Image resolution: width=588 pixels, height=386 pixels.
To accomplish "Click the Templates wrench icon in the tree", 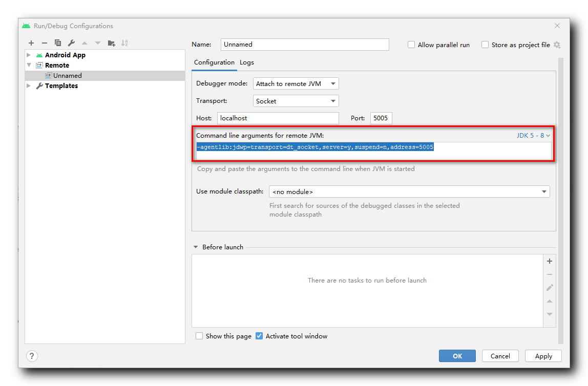I will point(39,86).
